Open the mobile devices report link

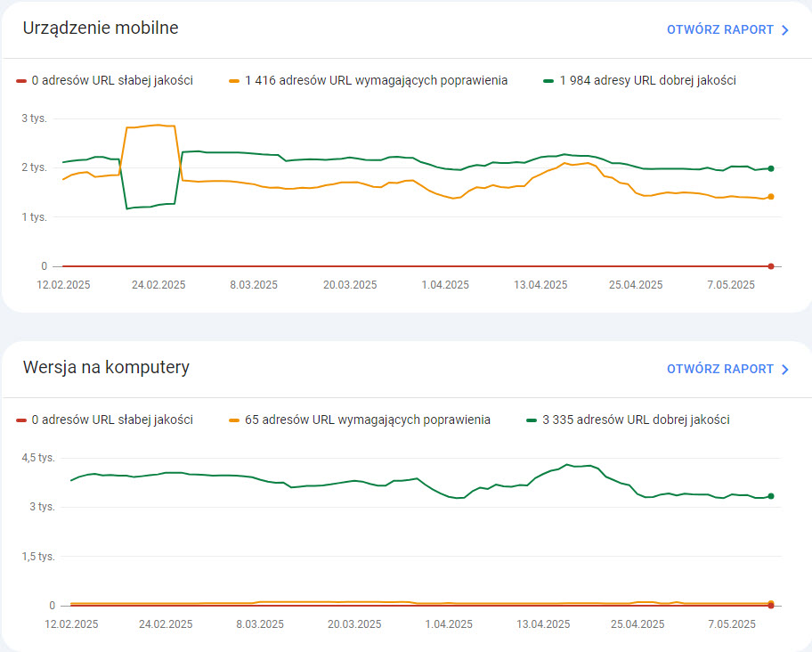pyautogui.click(x=719, y=29)
